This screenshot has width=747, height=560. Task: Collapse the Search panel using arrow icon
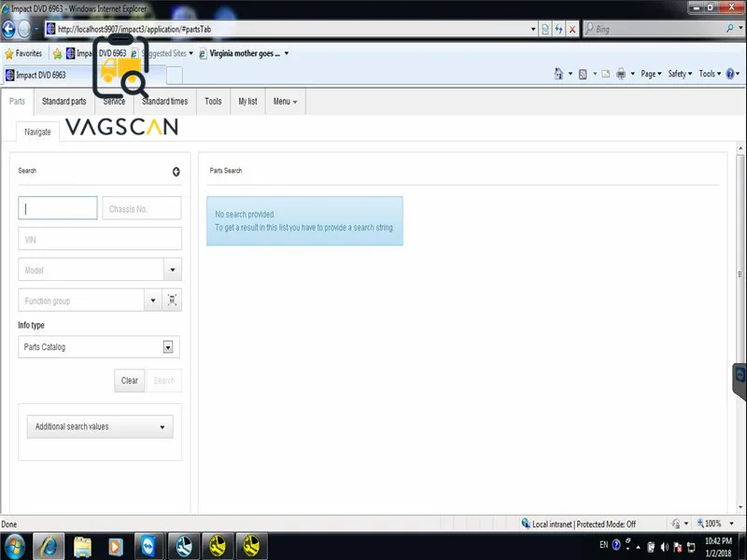tap(176, 172)
